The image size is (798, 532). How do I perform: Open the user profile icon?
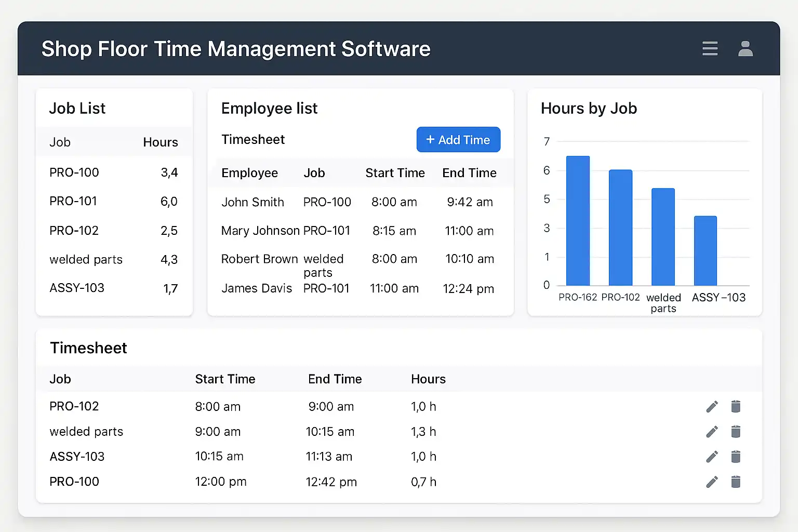746,48
